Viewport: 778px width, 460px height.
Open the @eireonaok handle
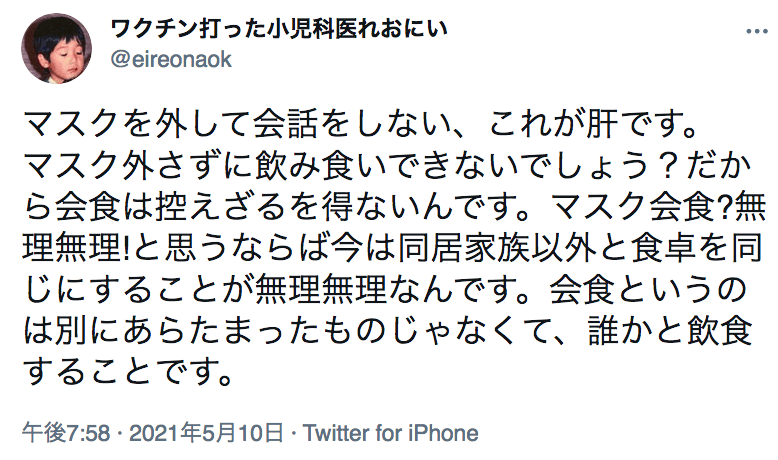pyautogui.click(x=171, y=60)
